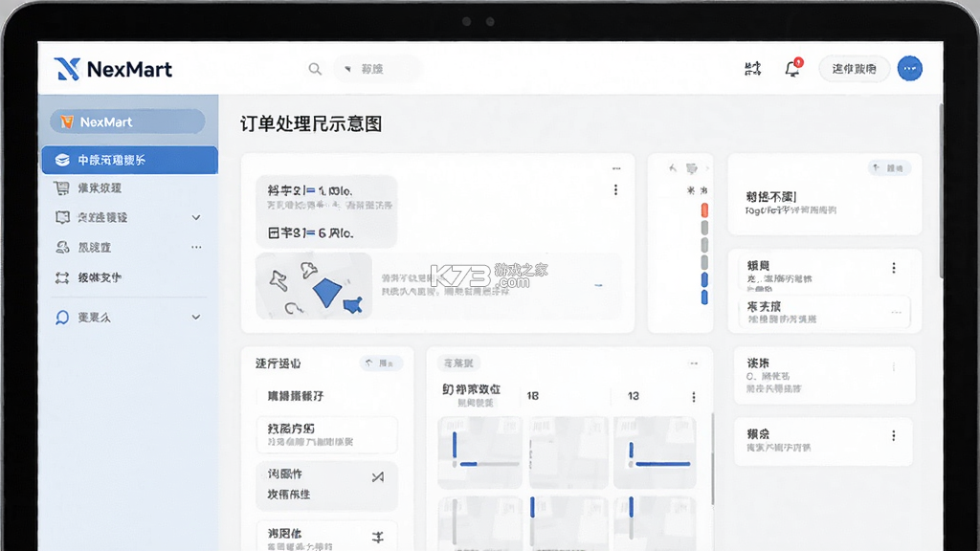Click the magnifier search icon in the header

315,69
